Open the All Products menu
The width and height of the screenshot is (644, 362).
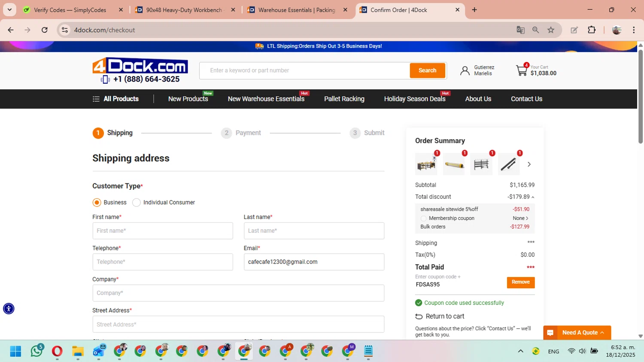pos(115,99)
